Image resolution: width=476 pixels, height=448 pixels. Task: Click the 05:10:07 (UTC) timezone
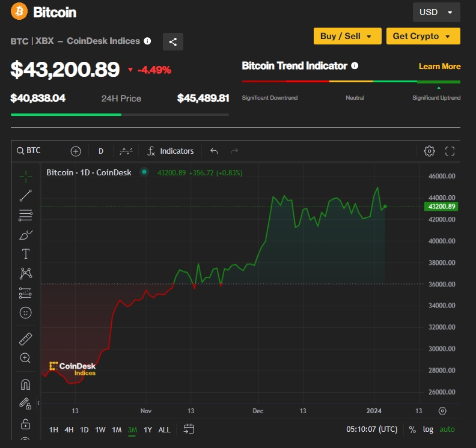[371, 429]
